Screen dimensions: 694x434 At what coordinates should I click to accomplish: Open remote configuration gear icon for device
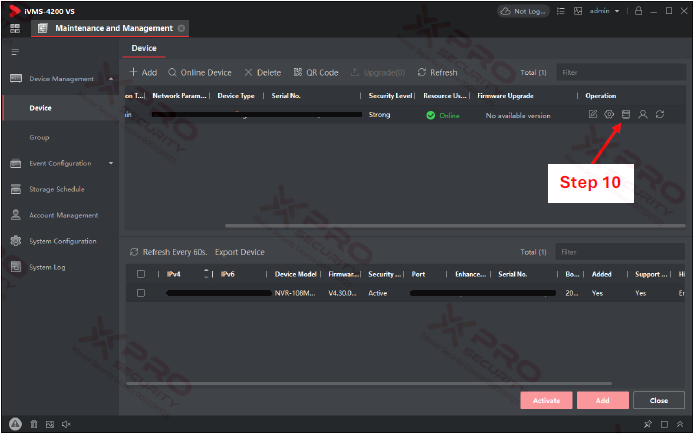[x=609, y=115]
